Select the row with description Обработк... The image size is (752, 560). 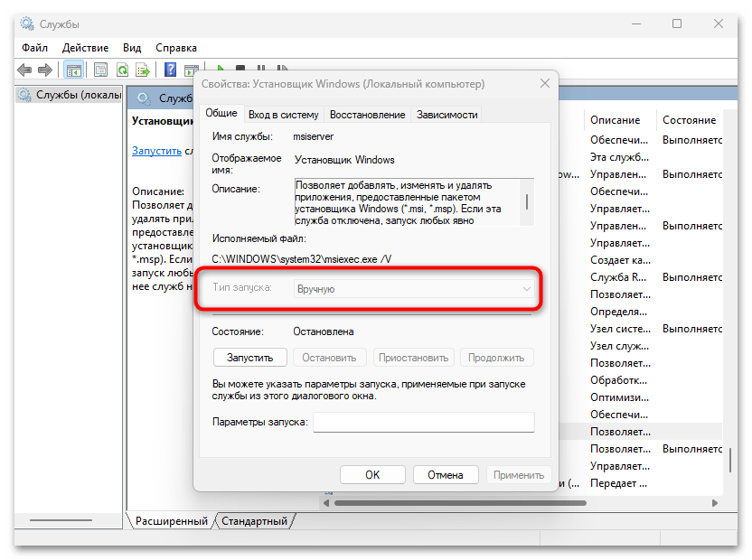coord(618,380)
